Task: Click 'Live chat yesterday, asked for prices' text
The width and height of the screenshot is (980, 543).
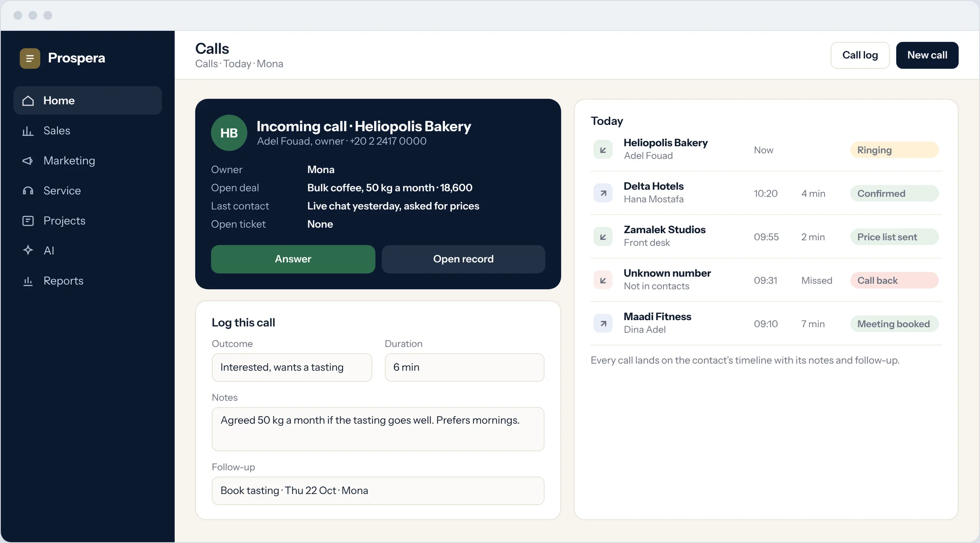Action: pos(393,206)
